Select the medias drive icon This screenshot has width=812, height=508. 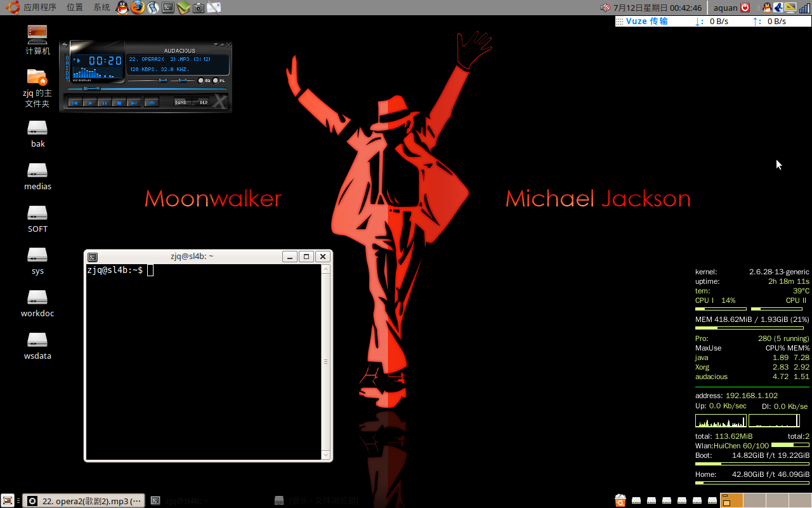pyautogui.click(x=37, y=177)
